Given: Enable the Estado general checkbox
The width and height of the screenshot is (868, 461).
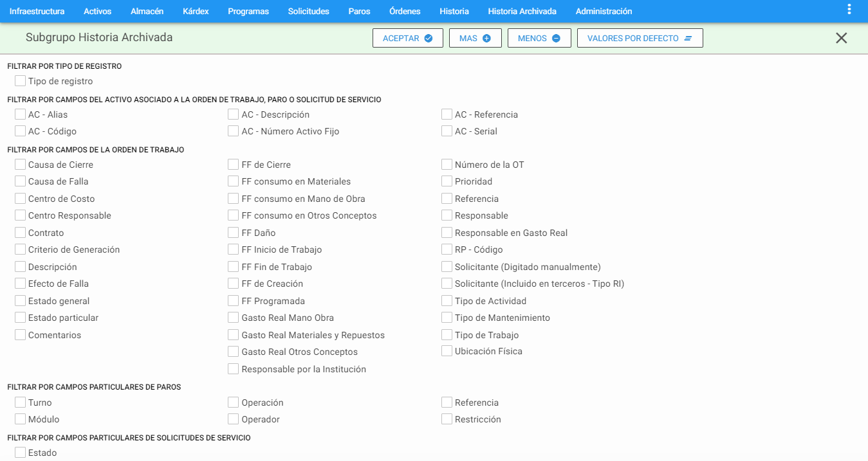Looking at the screenshot, I should (21, 301).
